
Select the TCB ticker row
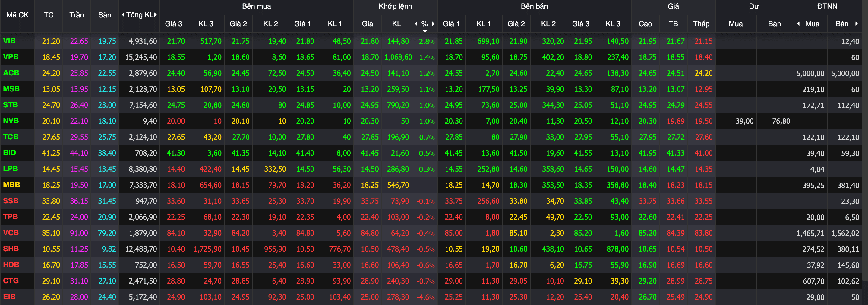(x=11, y=136)
